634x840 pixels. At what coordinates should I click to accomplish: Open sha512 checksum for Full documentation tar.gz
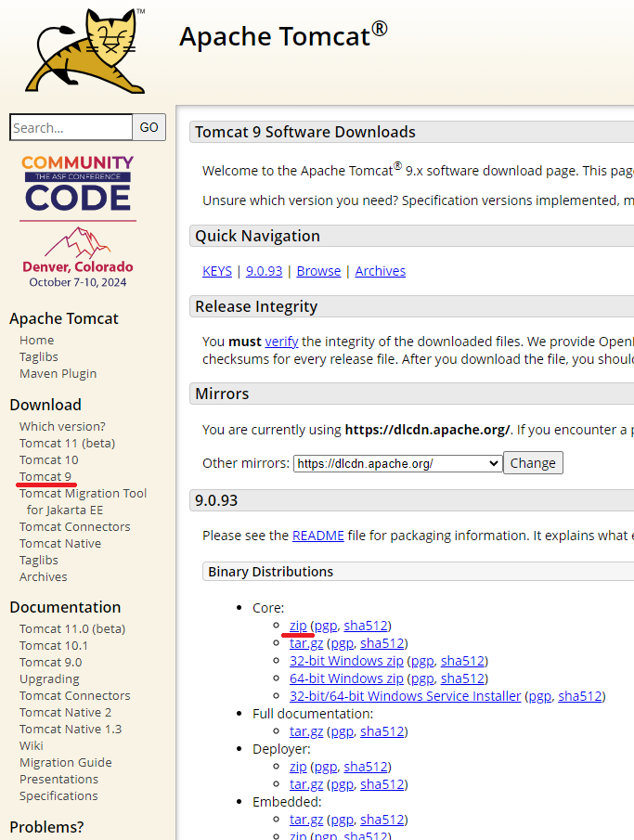(x=382, y=731)
